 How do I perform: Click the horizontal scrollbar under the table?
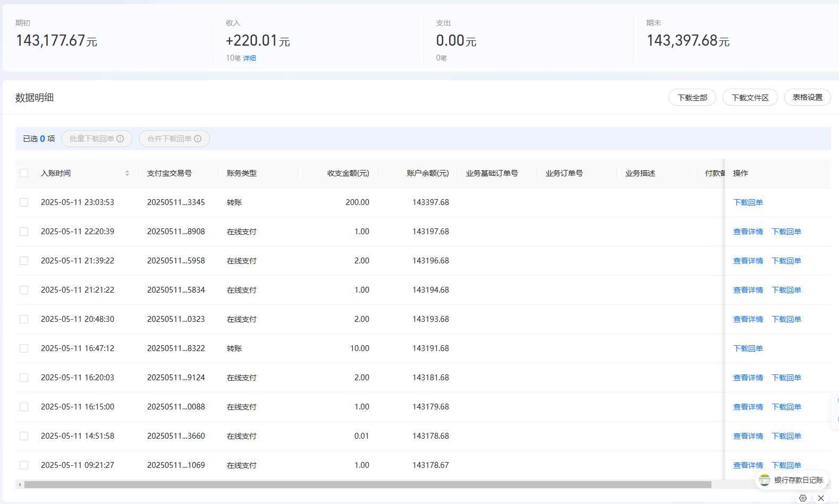tap(367, 484)
